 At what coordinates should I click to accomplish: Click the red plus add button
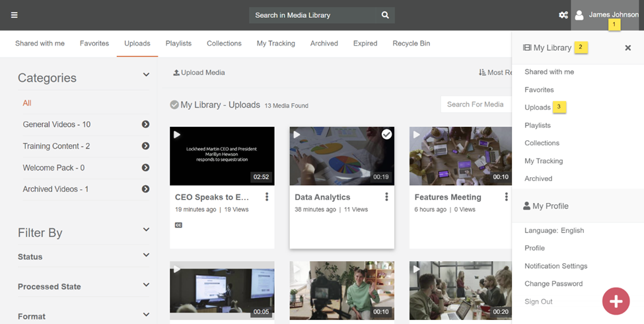616,302
